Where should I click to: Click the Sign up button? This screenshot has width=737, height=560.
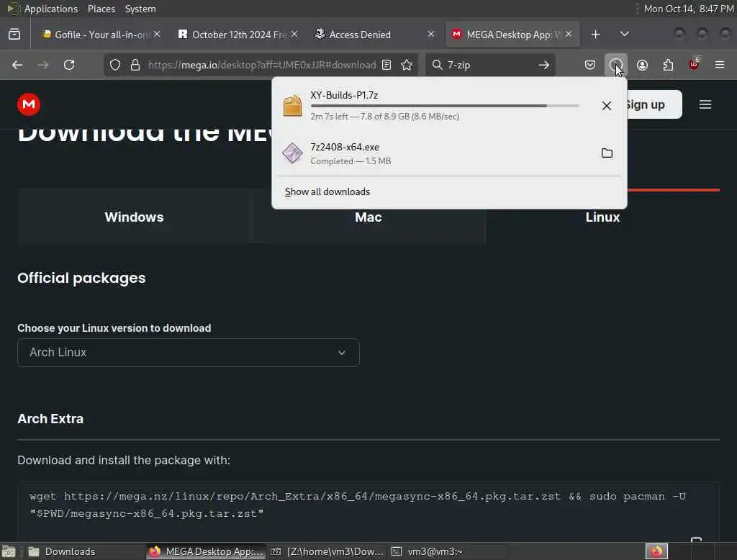click(654, 104)
